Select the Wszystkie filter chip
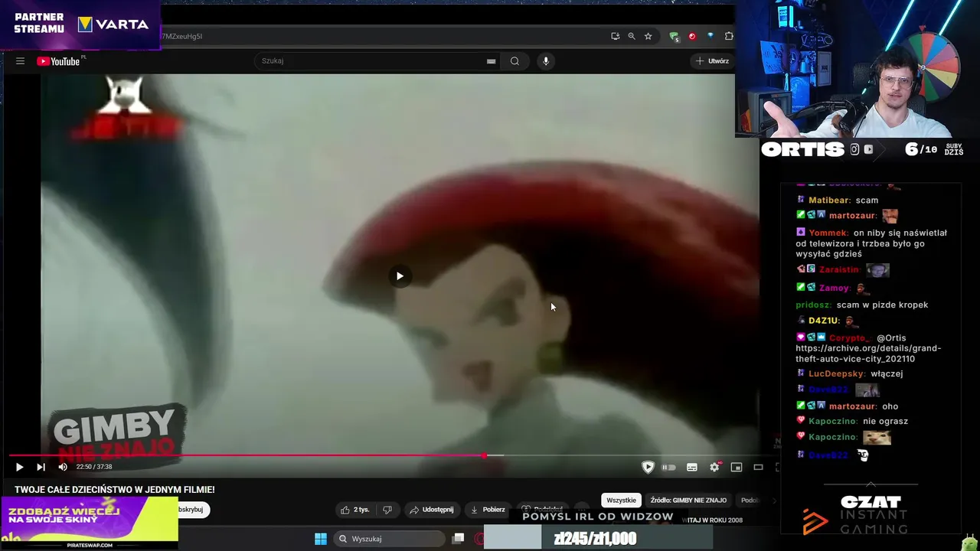The height and width of the screenshot is (551, 980). coord(621,500)
